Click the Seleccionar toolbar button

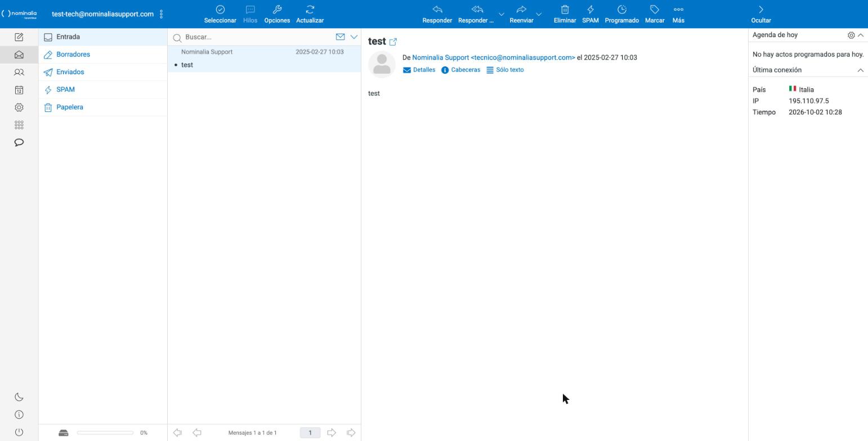click(220, 14)
